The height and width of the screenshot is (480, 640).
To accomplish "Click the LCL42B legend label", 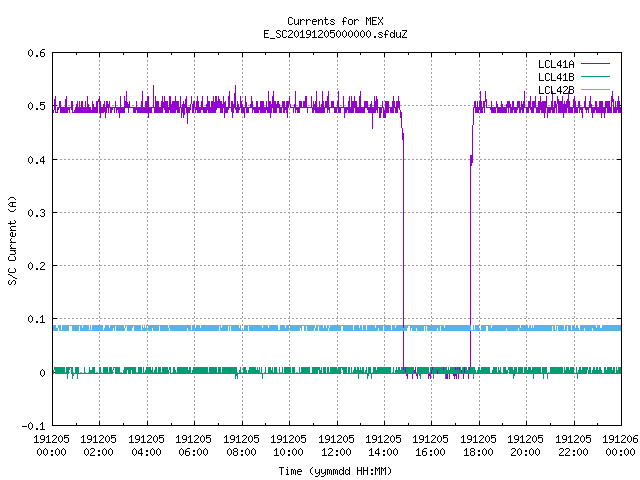I will point(556,90).
